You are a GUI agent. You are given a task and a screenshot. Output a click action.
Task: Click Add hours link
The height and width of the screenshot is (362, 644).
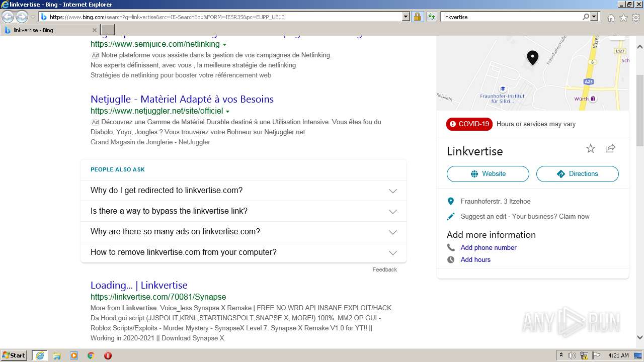click(475, 259)
